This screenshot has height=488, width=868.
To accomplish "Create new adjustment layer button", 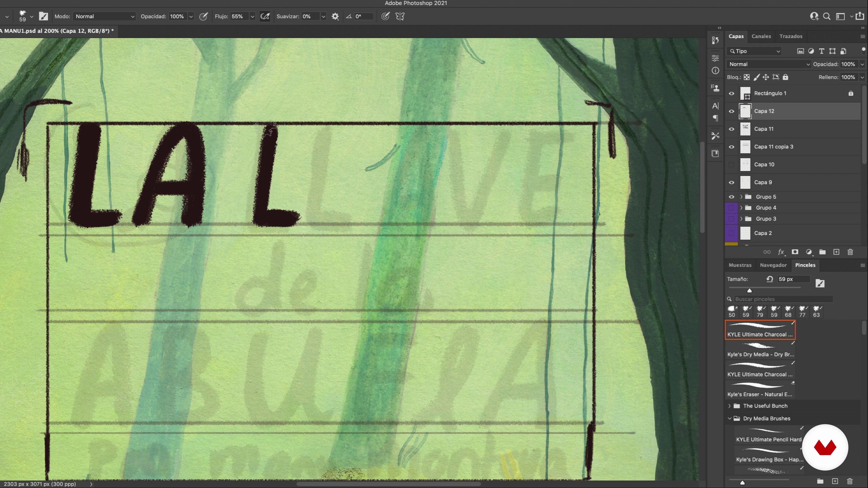I will [x=809, y=252].
